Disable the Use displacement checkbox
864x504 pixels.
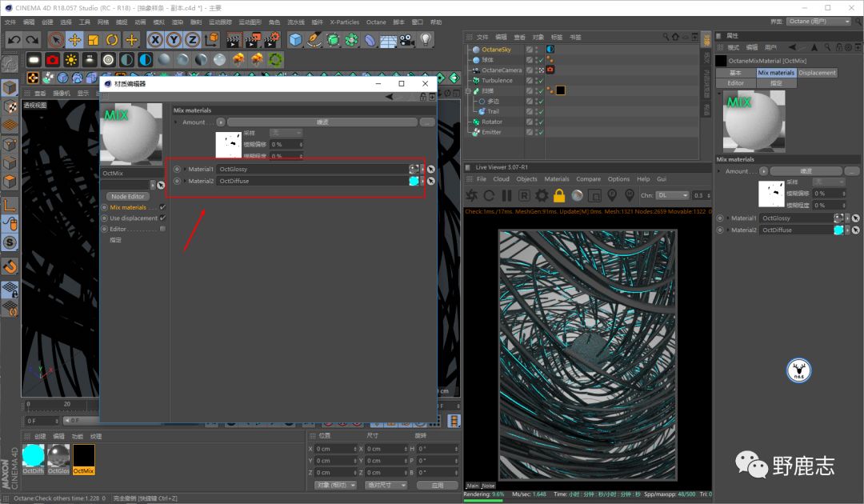[x=162, y=218]
